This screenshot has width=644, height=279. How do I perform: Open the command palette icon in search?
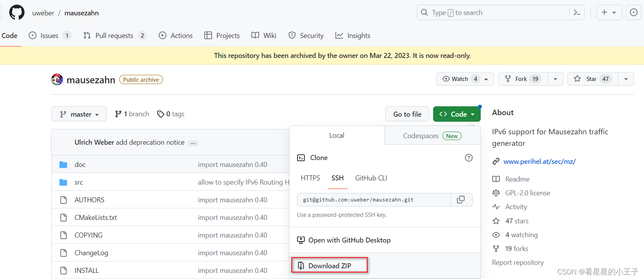577,13
